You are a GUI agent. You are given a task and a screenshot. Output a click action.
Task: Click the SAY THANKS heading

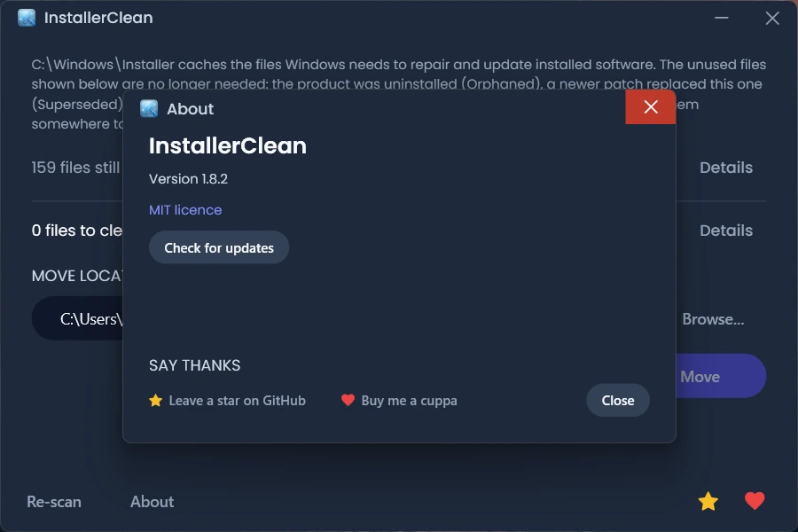pos(194,365)
